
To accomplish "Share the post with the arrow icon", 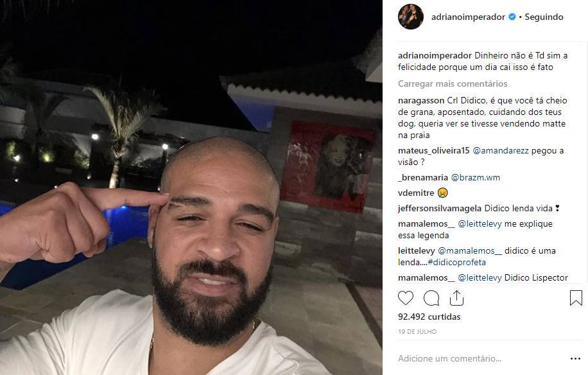I will click(457, 298).
